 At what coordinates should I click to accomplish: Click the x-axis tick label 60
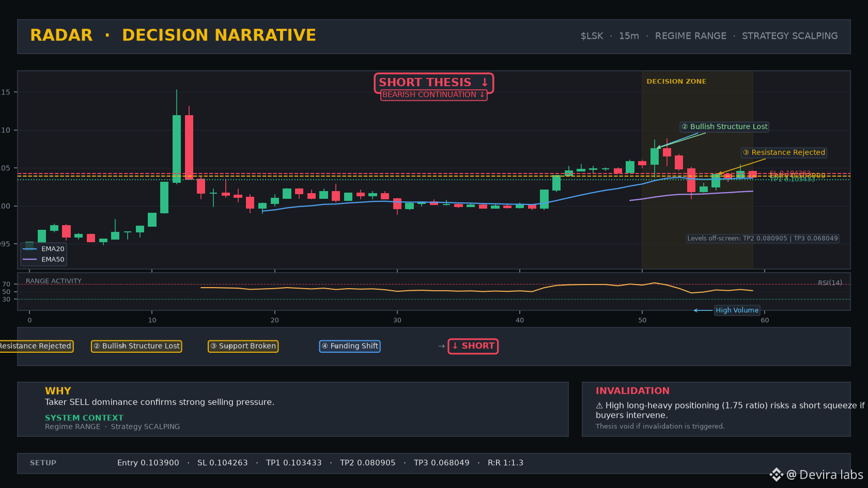(765, 321)
